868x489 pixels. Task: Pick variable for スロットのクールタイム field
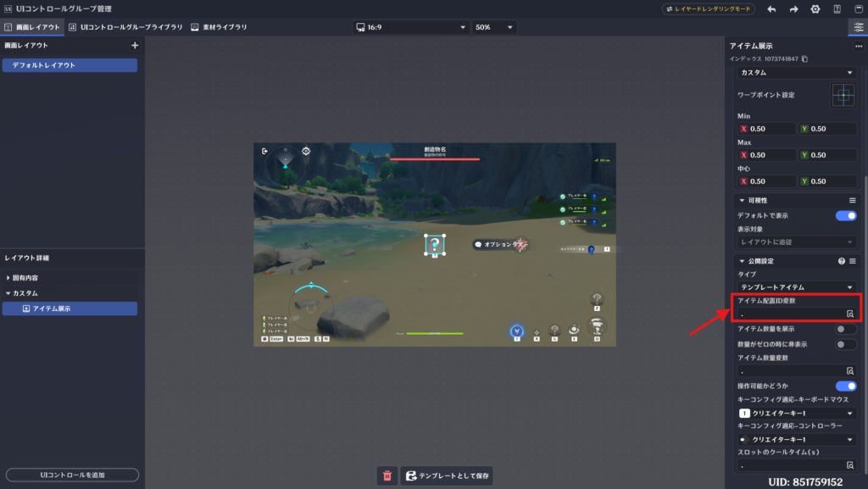(x=850, y=465)
